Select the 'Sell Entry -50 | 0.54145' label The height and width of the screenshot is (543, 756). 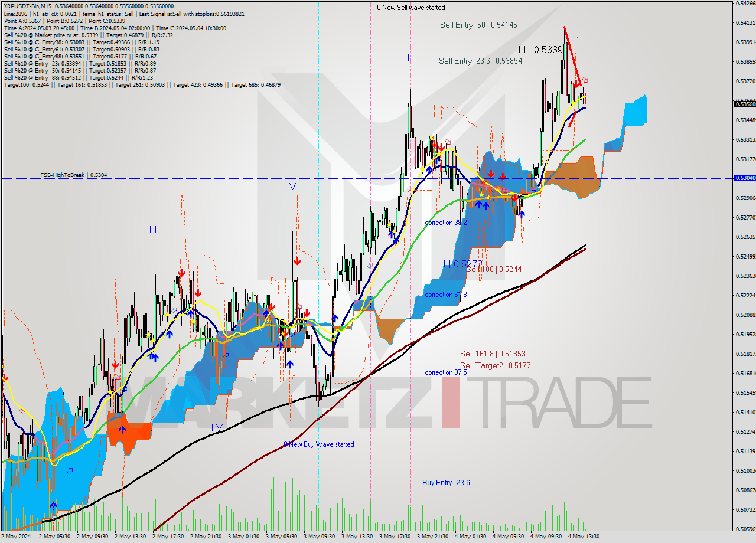(x=478, y=25)
